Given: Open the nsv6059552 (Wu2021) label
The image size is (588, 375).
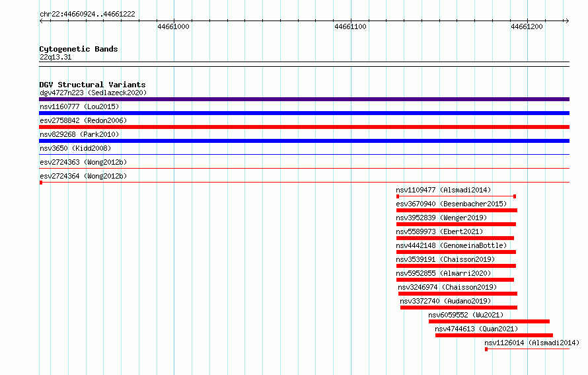Looking at the screenshot, I should pos(466,315).
